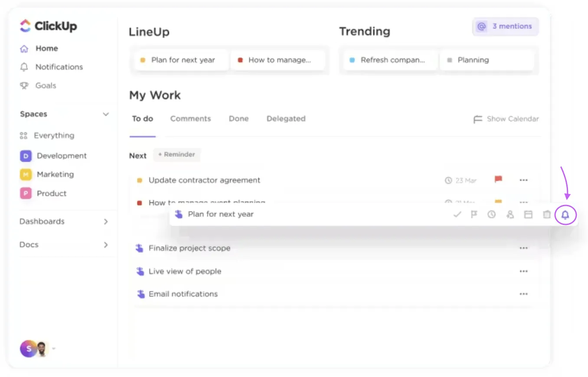The width and height of the screenshot is (588, 377).
Task: Switch to the Done tab
Action: click(239, 119)
